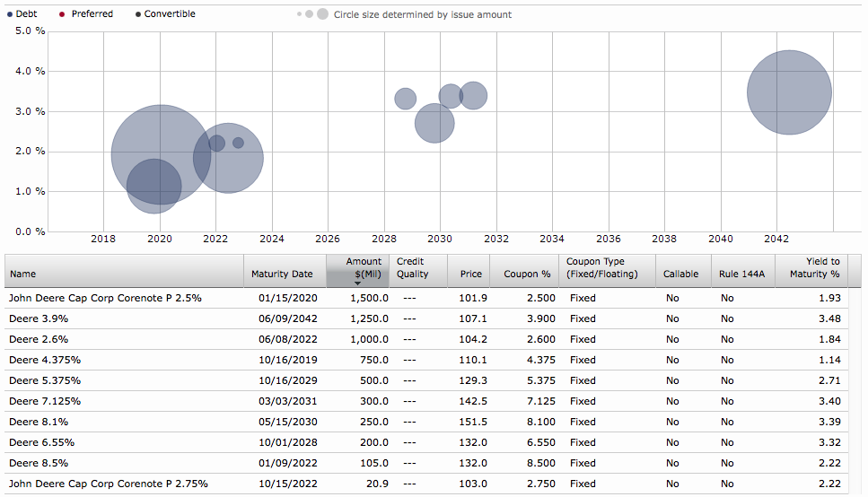The image size is (868, 497).
Task: Click price value 151.5
Action: (473, 422)
